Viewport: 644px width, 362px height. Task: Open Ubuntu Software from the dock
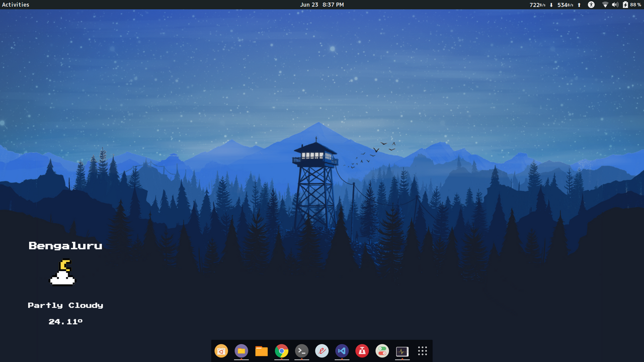coord(221,351)
